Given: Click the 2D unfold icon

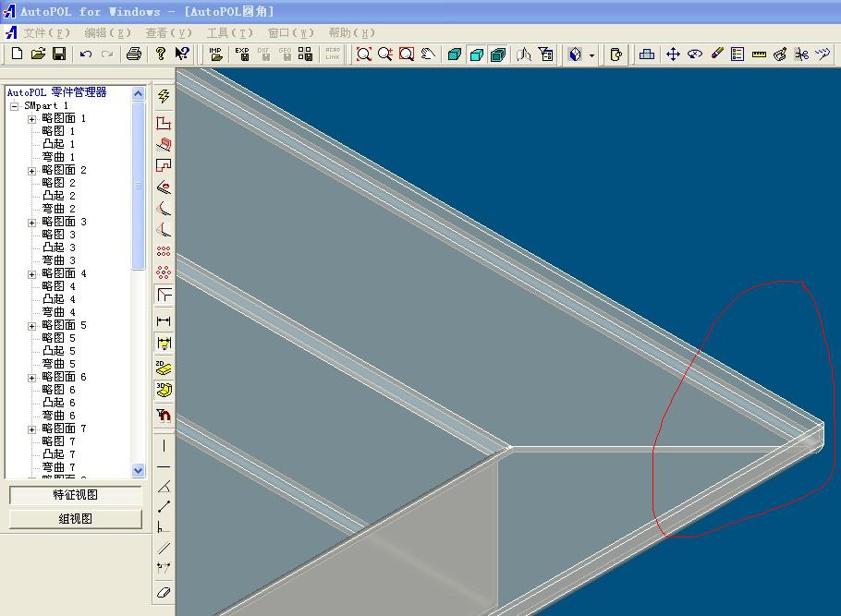Looking at the screenshot, I should 164,368.
